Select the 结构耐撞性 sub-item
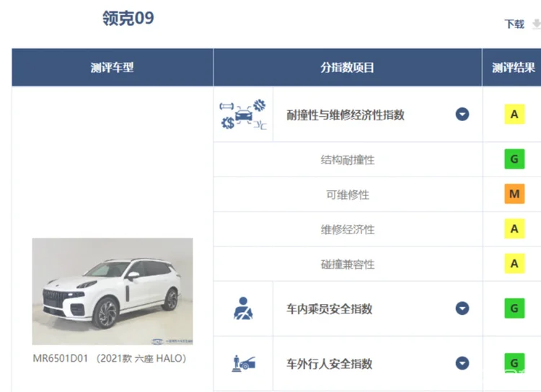The width and height of the screenshot is (541, 392). pos(348,160)
